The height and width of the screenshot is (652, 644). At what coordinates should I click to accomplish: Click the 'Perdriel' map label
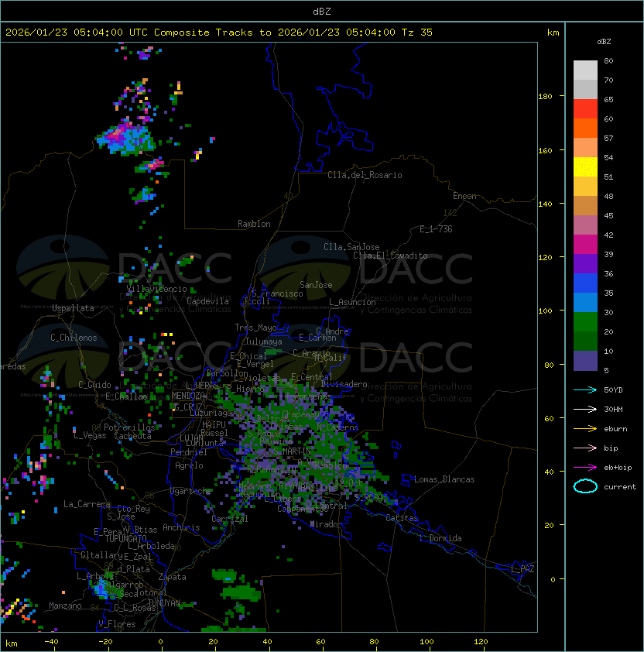[189, 452]
